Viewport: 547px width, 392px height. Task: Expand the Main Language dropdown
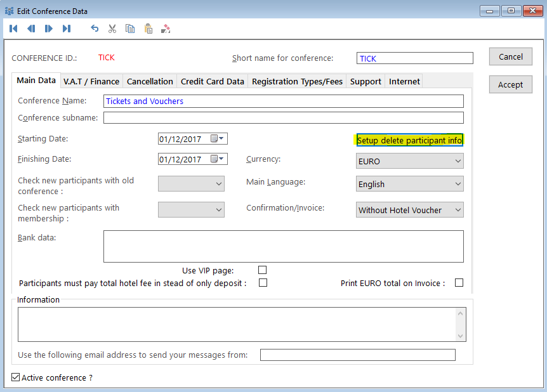pyautogui.click(x=409, y=184)
